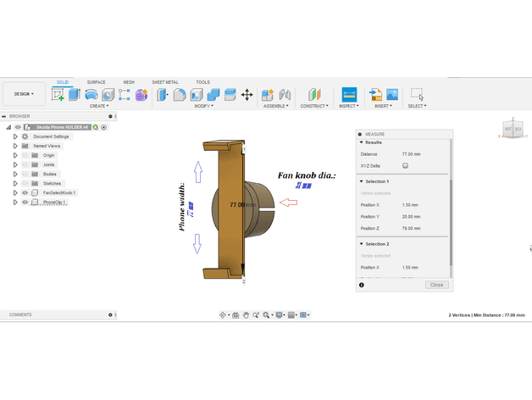Expand the Named Views node
Screen dimensions: 532x400
pyautogui.click(x=15, y=146)
